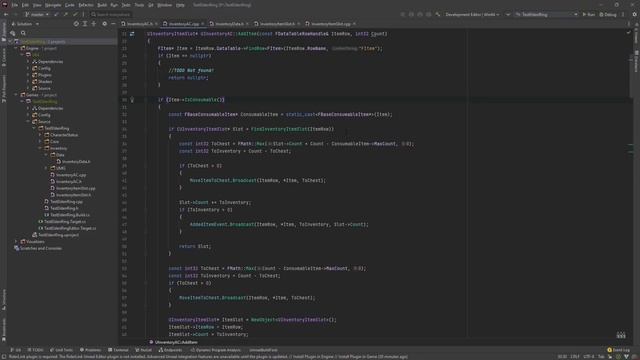Click the expand all icon in Solution panel
Image resolution: width=640 pixels, height=360 pixels.
coord(85,24)
